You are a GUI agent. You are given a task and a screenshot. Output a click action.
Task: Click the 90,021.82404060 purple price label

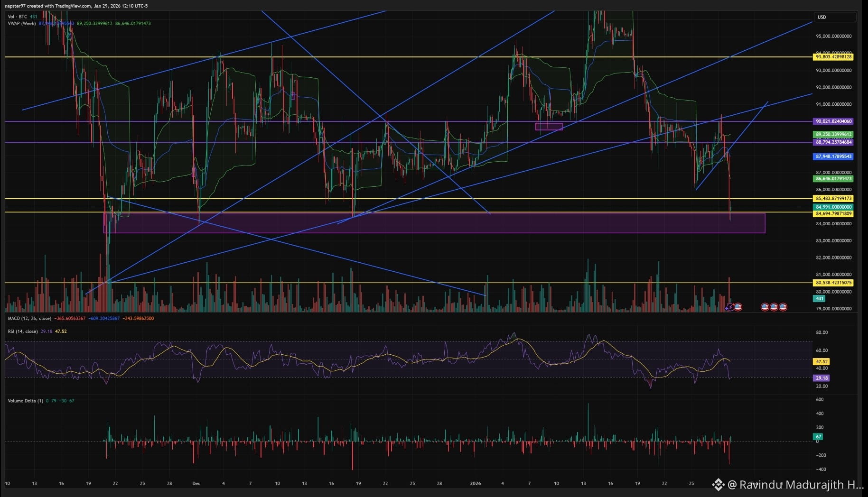coord(833,121)
